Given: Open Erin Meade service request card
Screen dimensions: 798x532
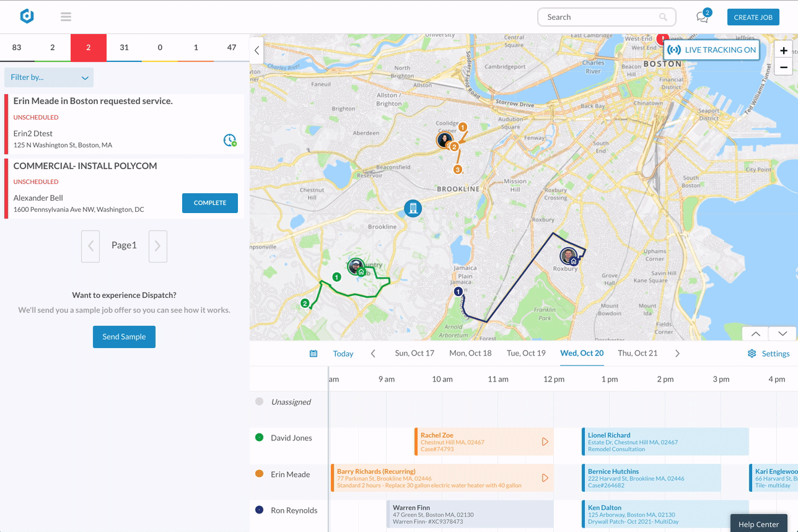Looking at the screenshot, I should [x=124, y=124].
